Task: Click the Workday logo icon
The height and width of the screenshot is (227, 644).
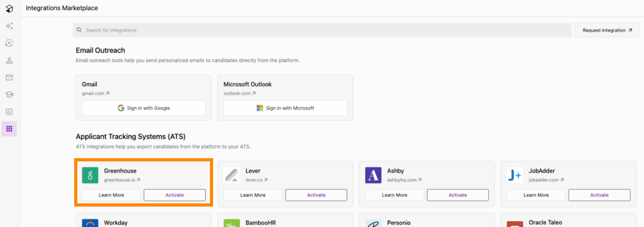Action: pos(90,223)
